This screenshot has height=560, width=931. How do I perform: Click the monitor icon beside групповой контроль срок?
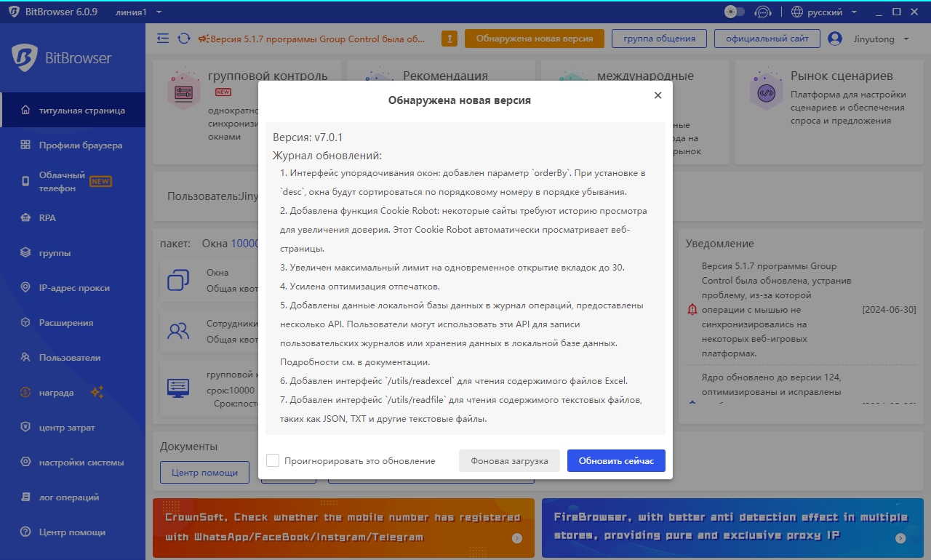point(177,387)
